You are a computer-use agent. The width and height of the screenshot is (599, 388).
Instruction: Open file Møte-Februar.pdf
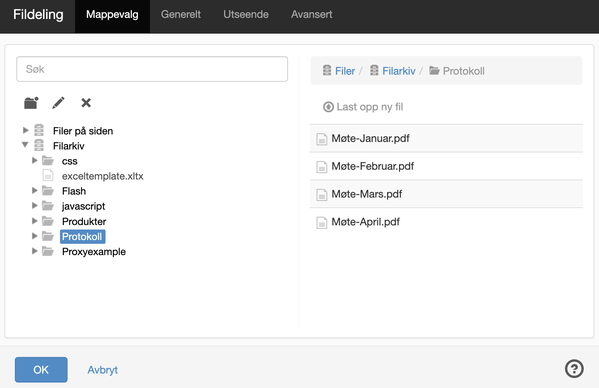click(373, 167)
